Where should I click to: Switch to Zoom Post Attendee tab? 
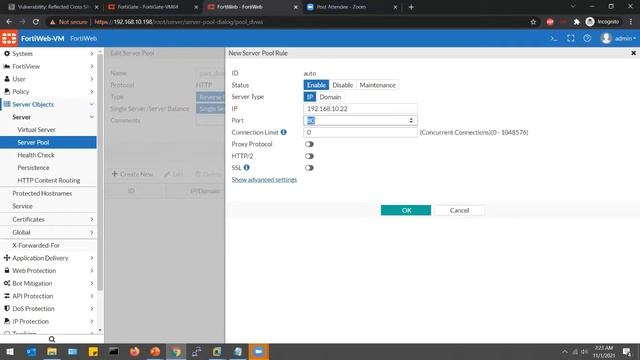click(x=351, y=7)
